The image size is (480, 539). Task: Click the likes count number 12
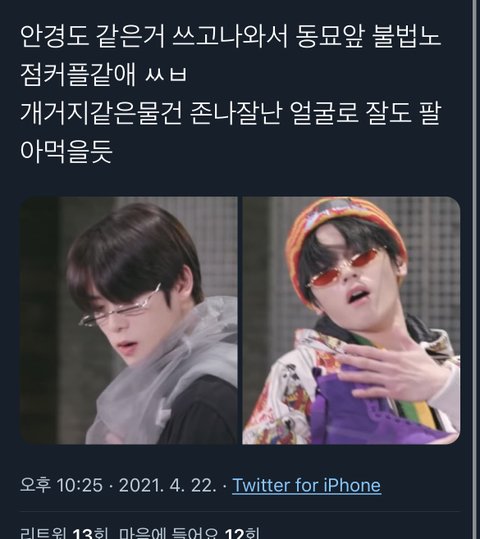[235, 533]
